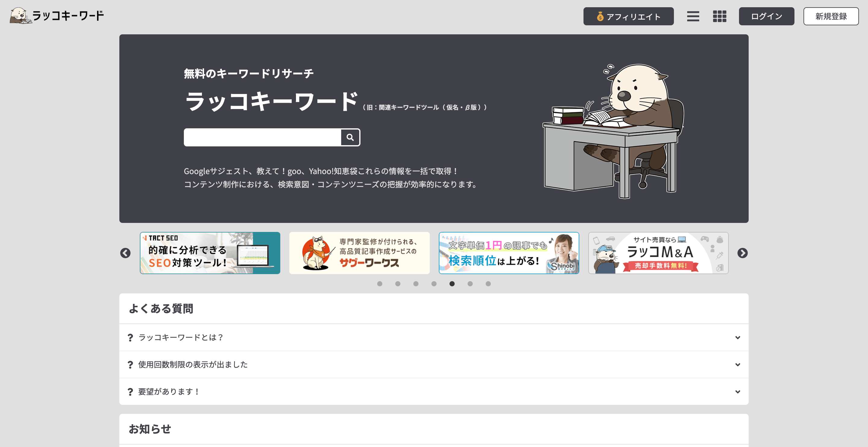Show previous banner in carousel
This screenshot has width=868, height=447.
pyautogui.click(x=125, y=253)
